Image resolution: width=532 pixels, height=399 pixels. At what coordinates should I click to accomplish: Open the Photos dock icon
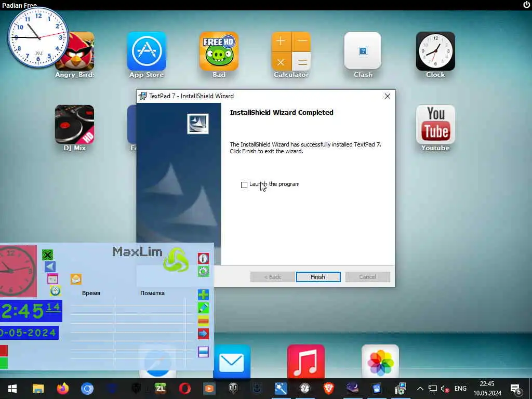pos(380,362)
